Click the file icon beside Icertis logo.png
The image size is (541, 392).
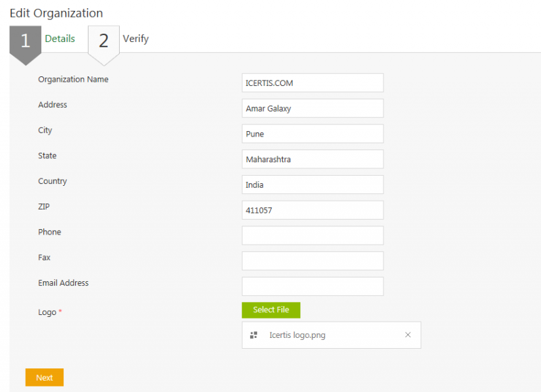(254, 335)
